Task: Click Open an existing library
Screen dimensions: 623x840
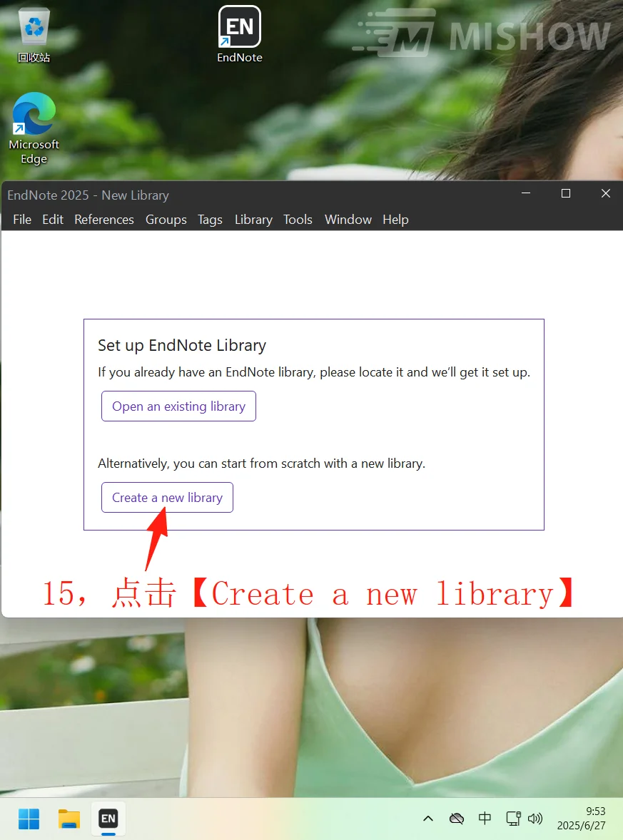Action: tap(178, 406)
